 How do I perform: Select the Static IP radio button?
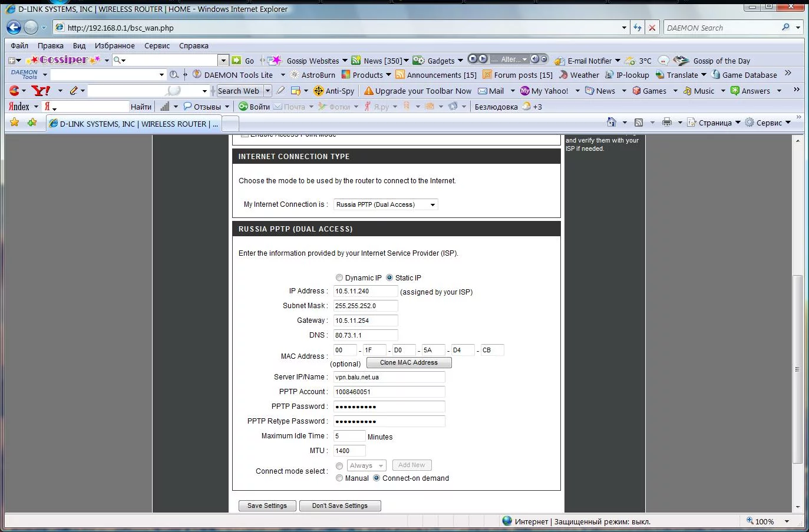389,277
